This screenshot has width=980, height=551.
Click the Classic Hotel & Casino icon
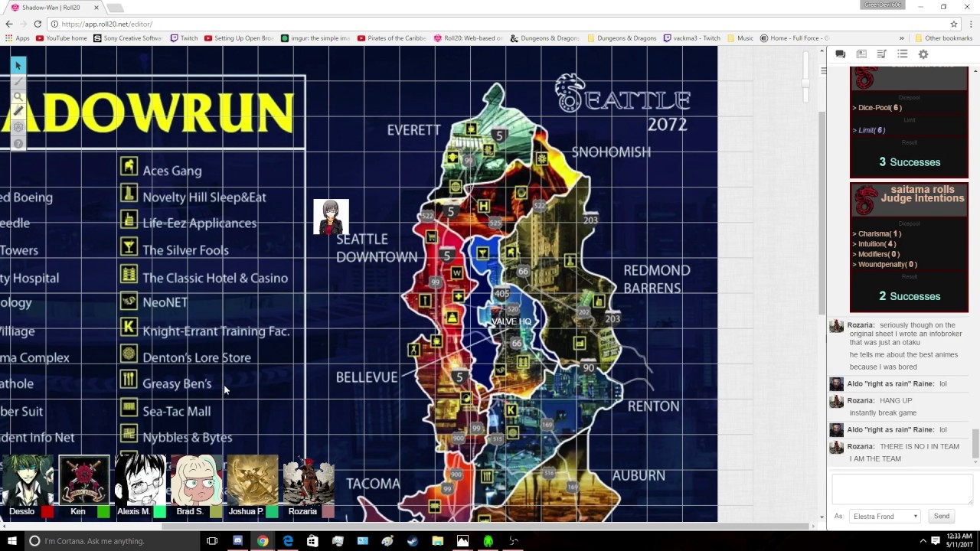click(129, 274)
